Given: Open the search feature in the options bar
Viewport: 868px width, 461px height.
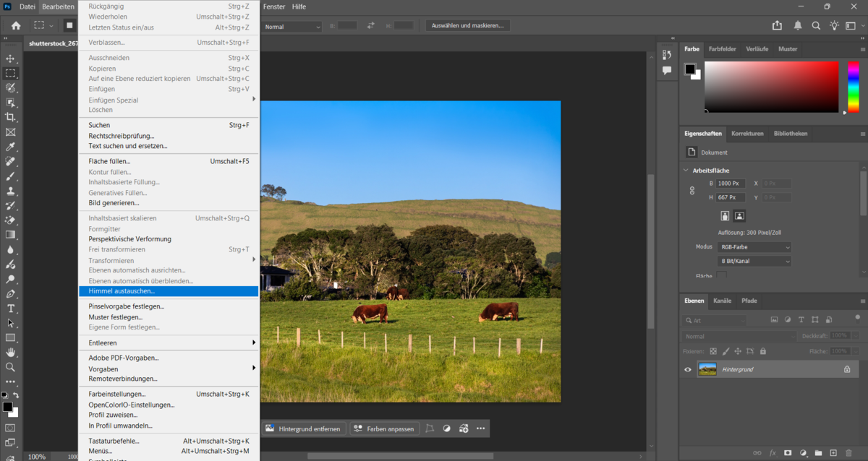Looking at the screenshot, I should pyautogui.click(x=816, y=24).
